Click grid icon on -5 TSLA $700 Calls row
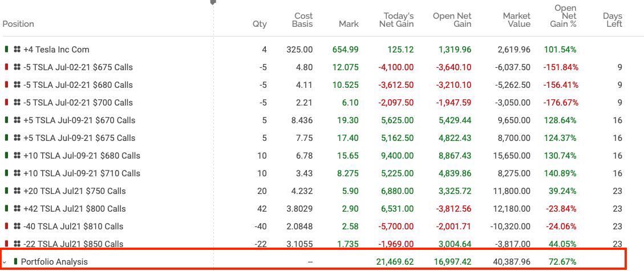This screenshot has height=271, width=644. coord(17,103)
